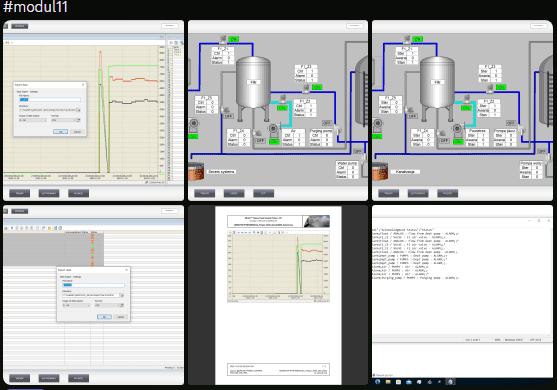Select file name field in trend chart Export dialog
This screenshot has height=390, width=557.
(50, 100)
